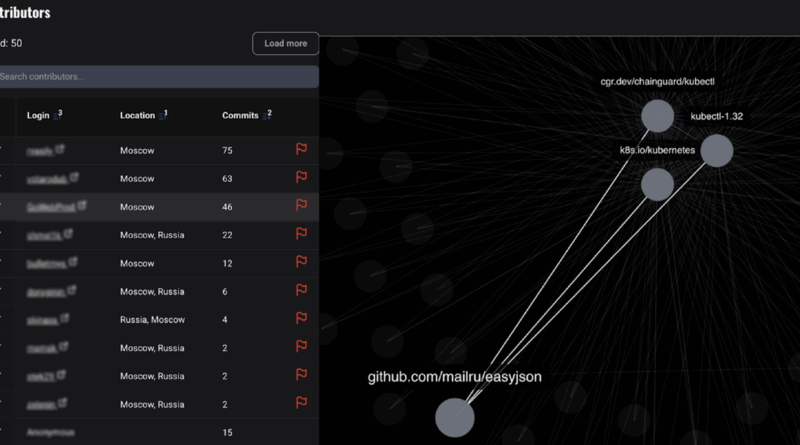Image resolution: width=800 pixels, height=445 pixels.
Task: Click the Anonymous row's commit count 15
Action: point(227,433)
